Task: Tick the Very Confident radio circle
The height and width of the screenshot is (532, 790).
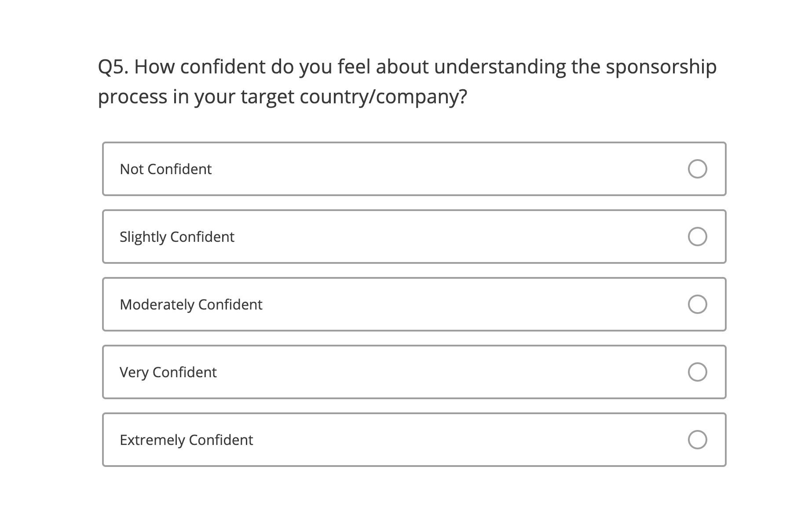Action: 697,372
